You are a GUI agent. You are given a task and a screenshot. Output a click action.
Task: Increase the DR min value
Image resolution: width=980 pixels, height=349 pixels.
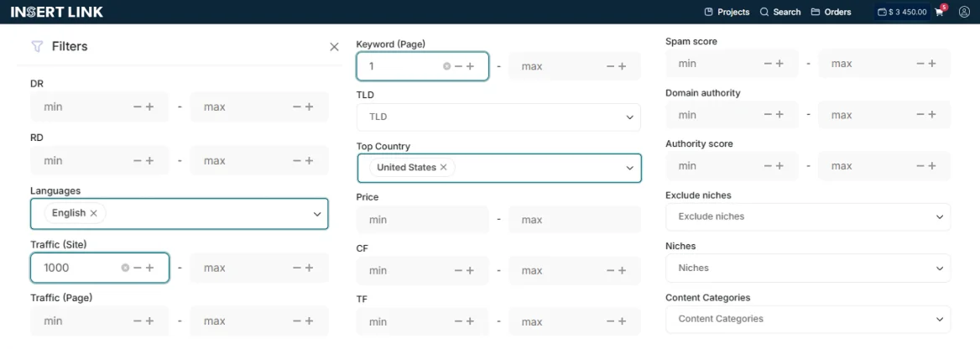(150, 107)
